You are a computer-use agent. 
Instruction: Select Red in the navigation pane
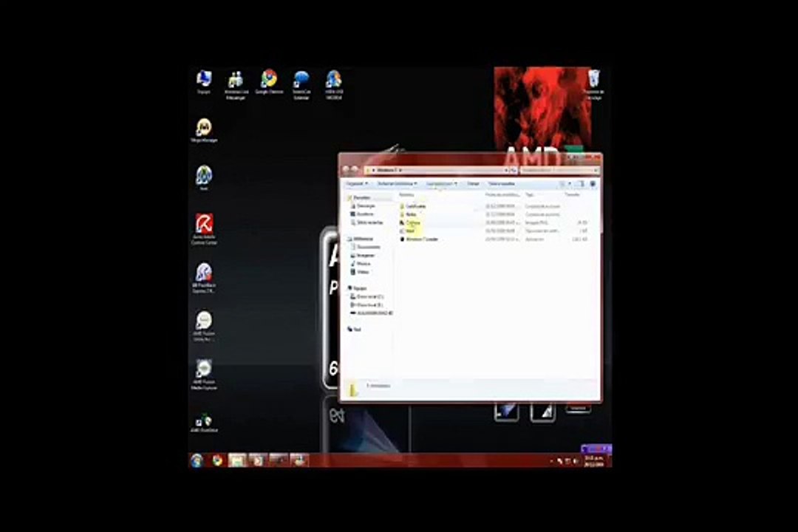354,330
